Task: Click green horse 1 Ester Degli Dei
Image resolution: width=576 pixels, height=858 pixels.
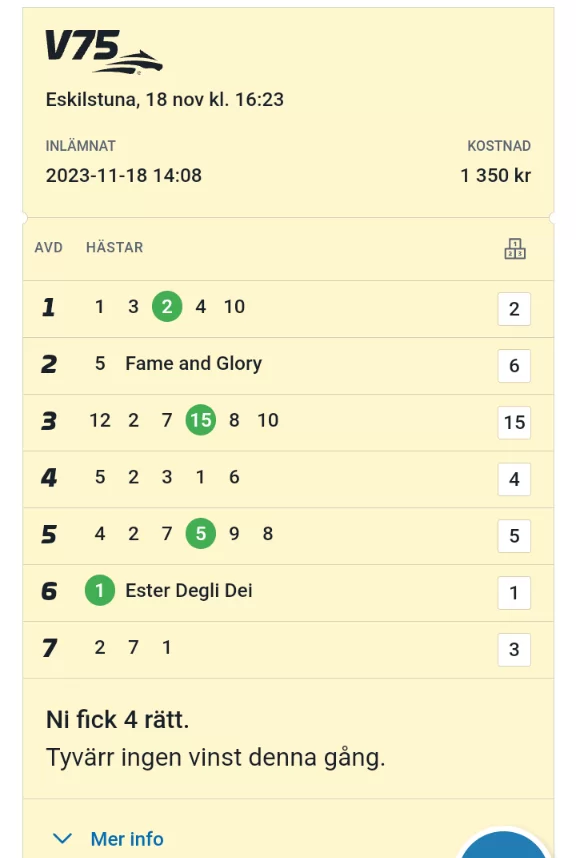Action: 100,590
